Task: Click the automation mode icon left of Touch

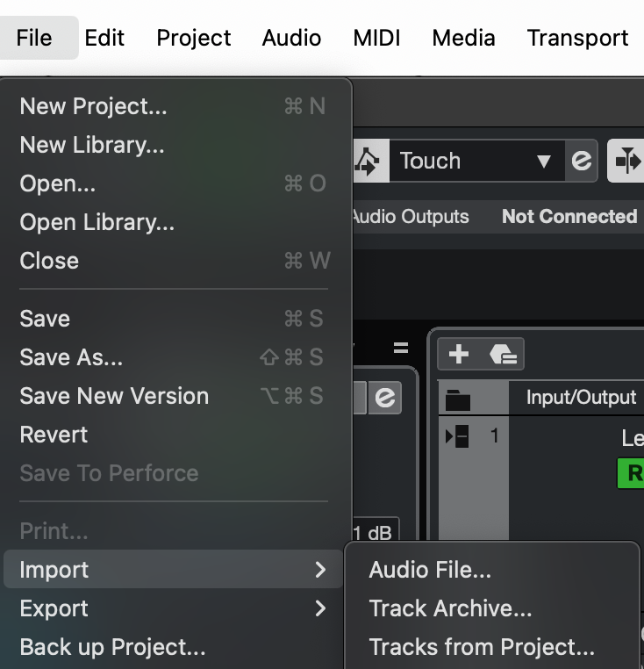Action: [366, 161]
